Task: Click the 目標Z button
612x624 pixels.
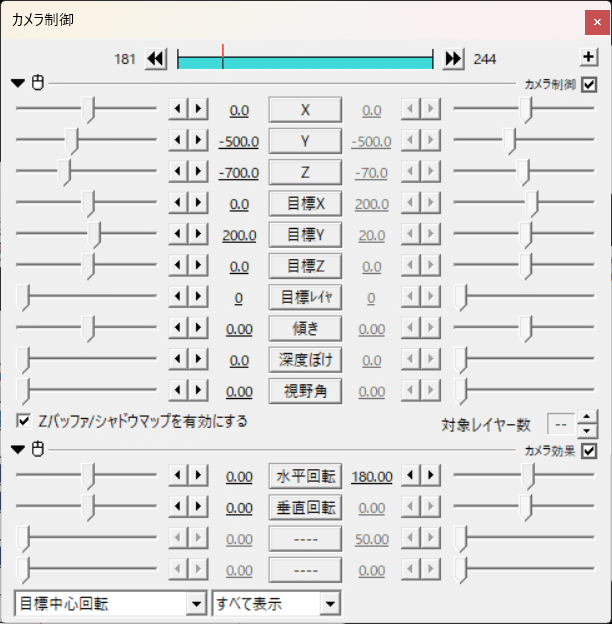Action: click(305, 266)
